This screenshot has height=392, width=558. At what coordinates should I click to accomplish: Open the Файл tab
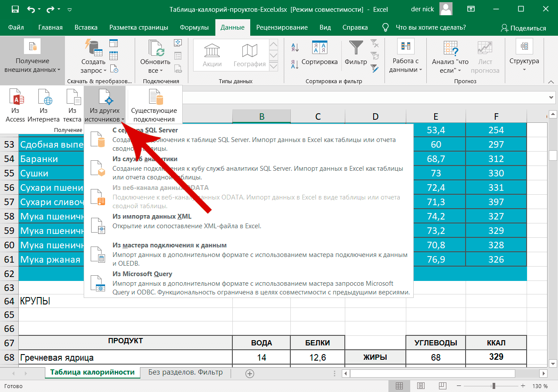click(16, 27)
